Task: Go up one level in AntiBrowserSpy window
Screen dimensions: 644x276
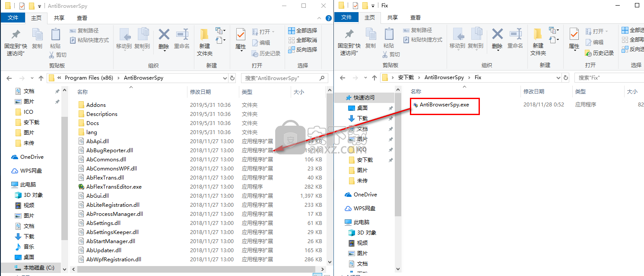Action: tap(41, 78)
